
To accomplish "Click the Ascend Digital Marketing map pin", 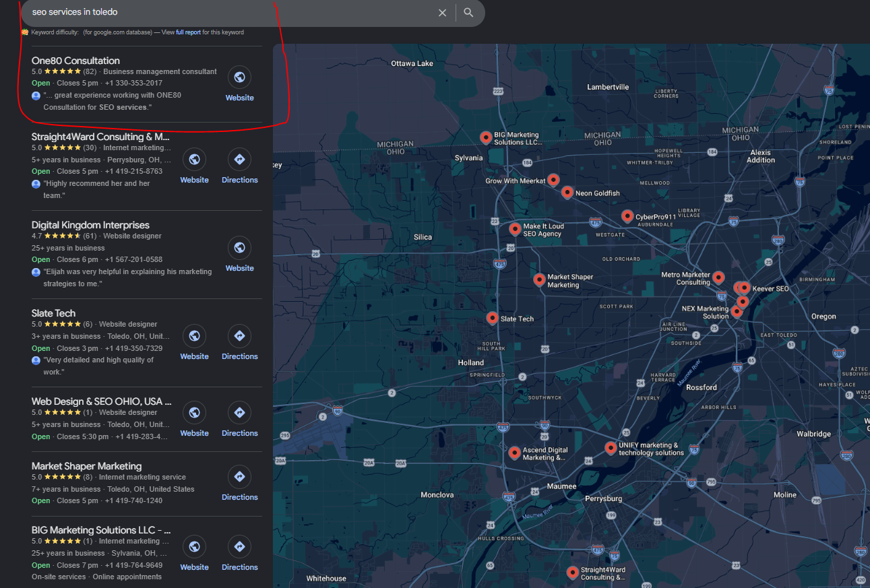I will 515,453.
